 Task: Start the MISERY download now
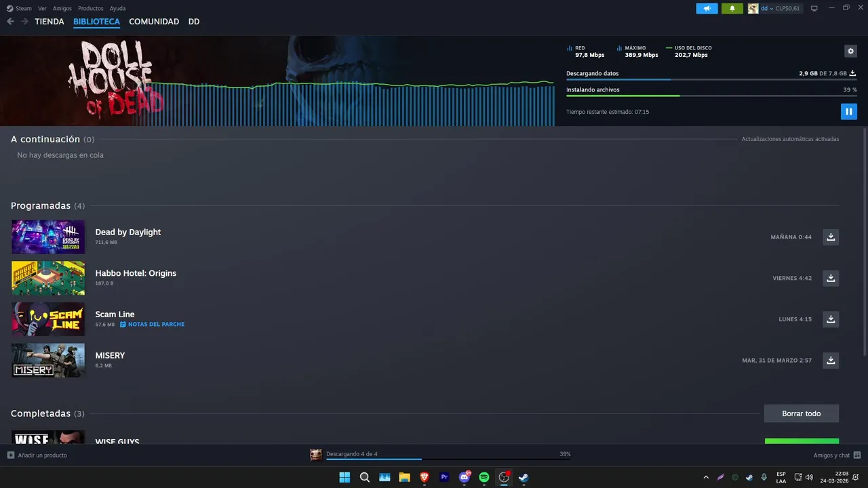point(831,361)
